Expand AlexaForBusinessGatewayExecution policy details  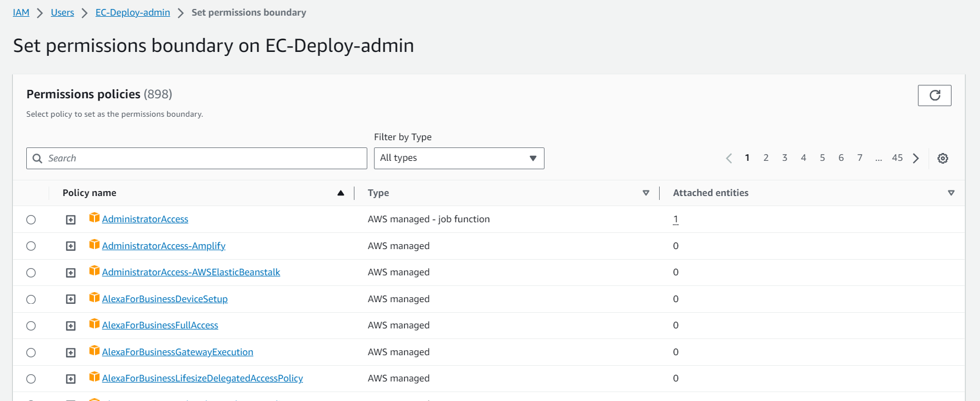tap(71, 352)
